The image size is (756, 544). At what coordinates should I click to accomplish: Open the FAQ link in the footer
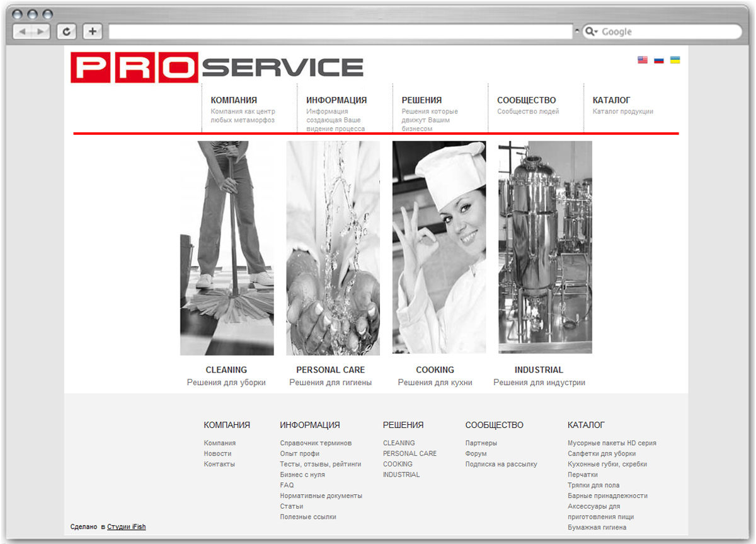tap(287, 485)
